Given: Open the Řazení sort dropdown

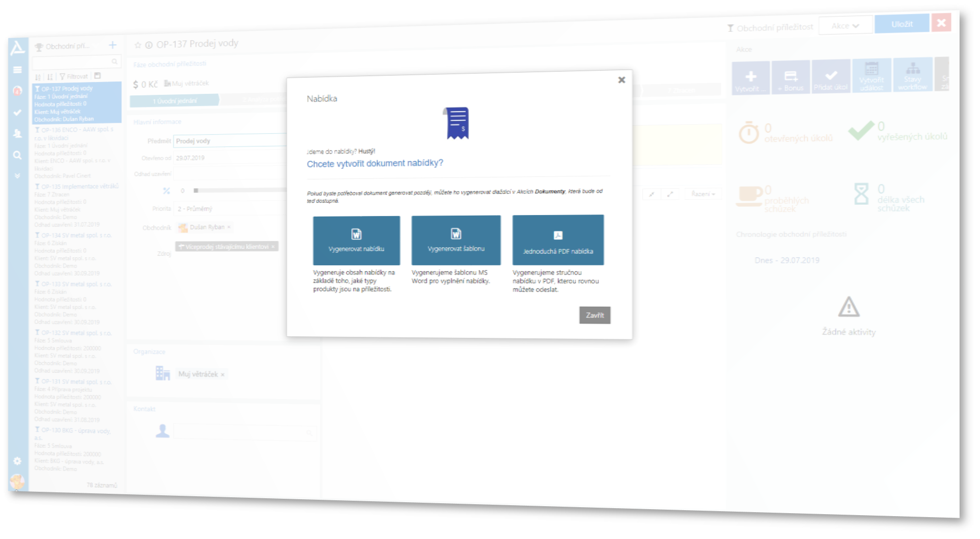Looking at the screenshot, I should 703,194.
